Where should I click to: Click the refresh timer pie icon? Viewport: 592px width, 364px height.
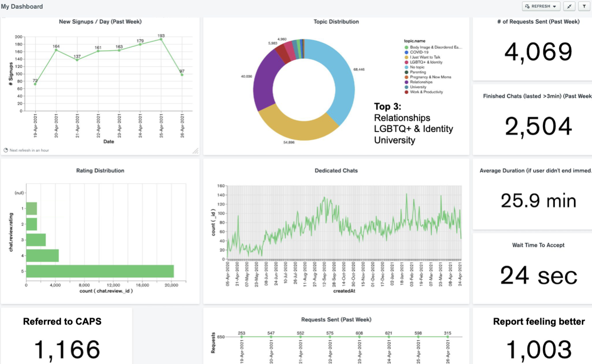click(6, 150)
